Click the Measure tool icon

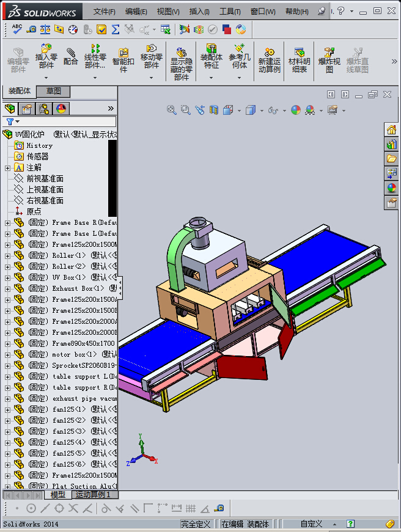pos(31,29)
